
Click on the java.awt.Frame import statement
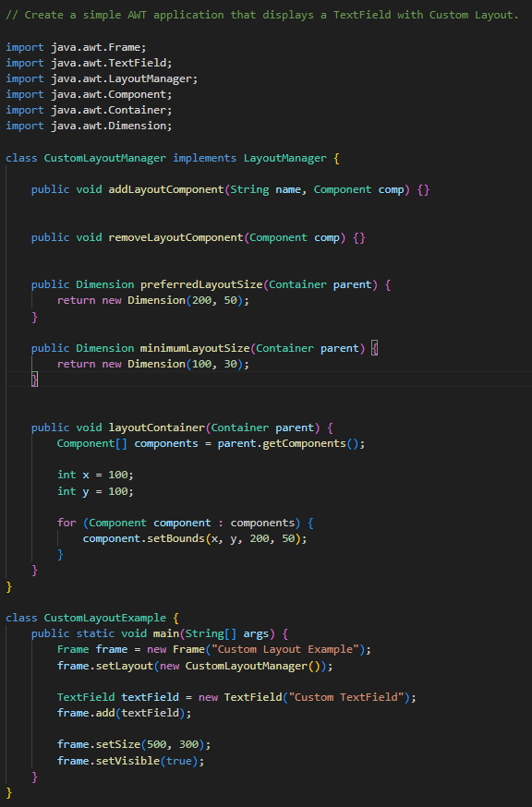tap(77, 47)
